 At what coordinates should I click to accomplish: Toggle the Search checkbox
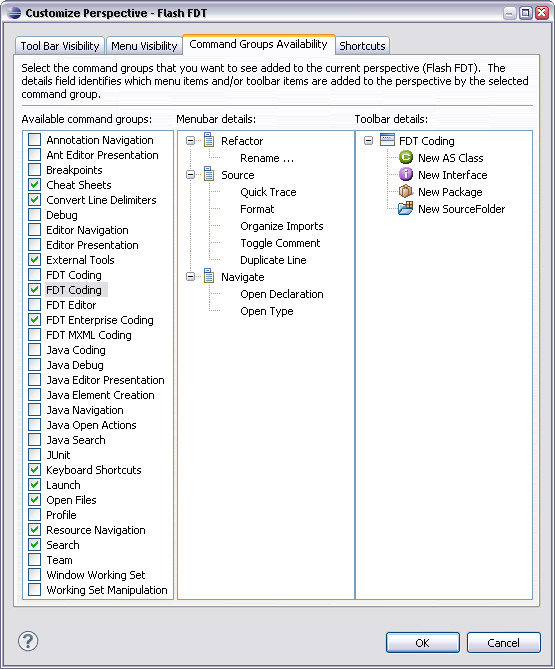click(x=35, y=544)
